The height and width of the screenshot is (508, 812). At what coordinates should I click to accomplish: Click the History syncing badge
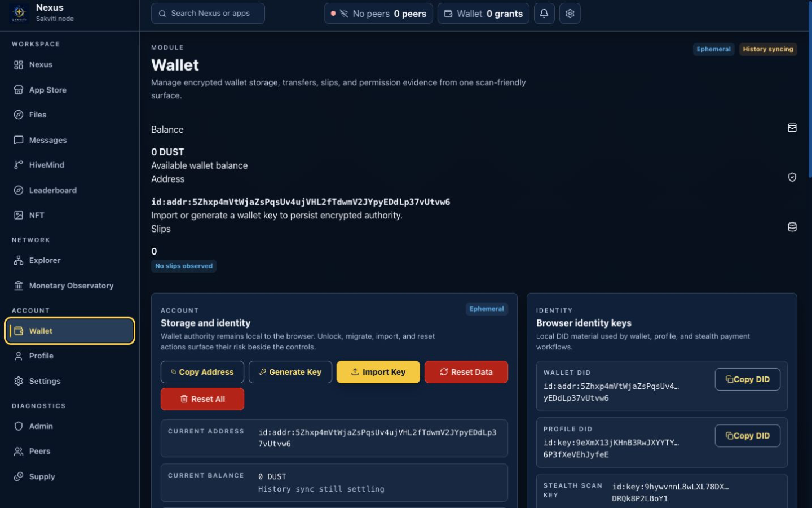pyautogui.click(x=768, y=49)
